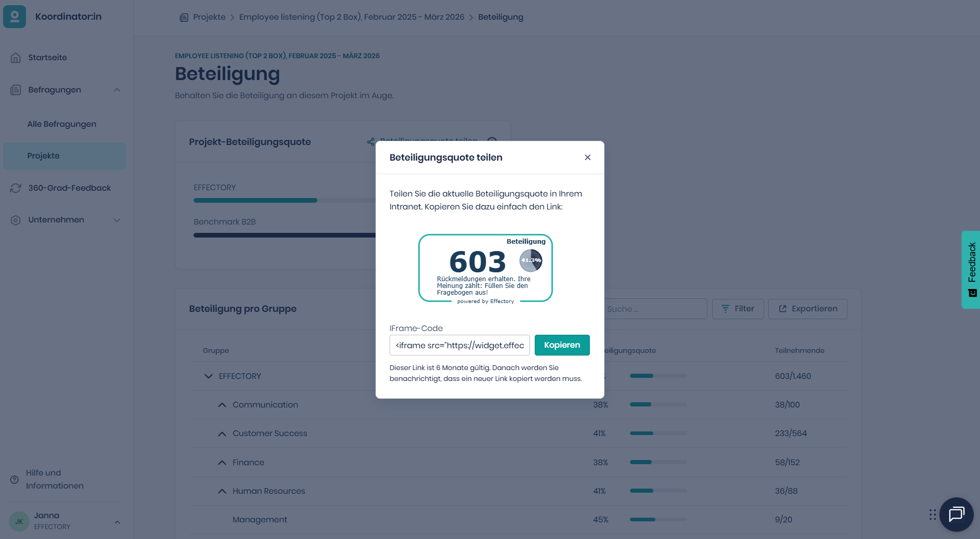The width and height of the screenshot is (980, 539).
Task: Open the Projekte breadcrumb link
Action: click(x=209, y=17)
